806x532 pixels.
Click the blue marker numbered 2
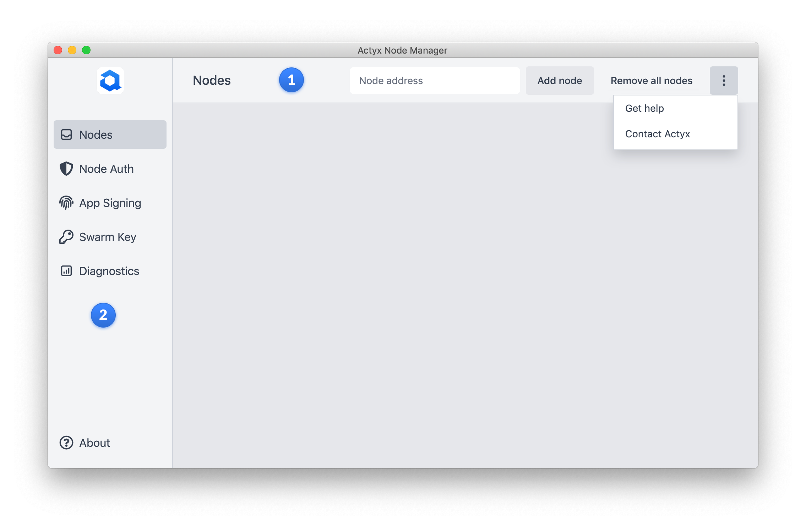103,315
